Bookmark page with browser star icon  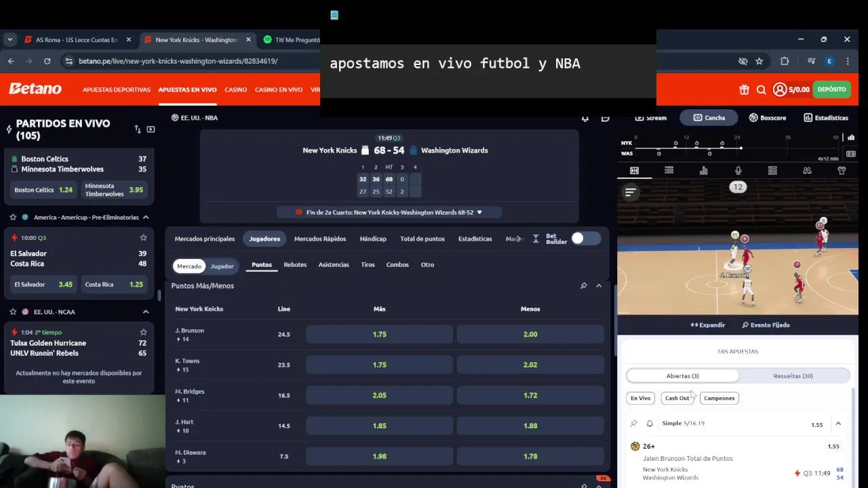click(759, 61)
